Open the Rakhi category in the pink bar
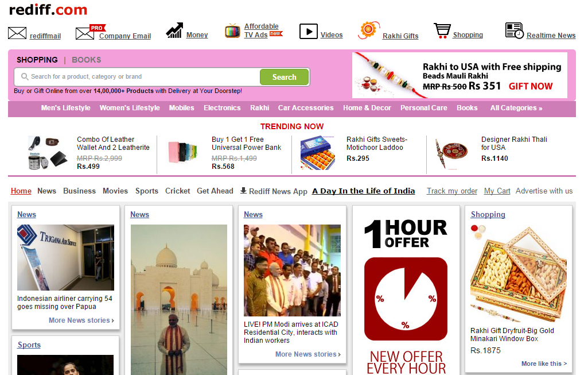The image size is (588, 375). click(259, 108)
